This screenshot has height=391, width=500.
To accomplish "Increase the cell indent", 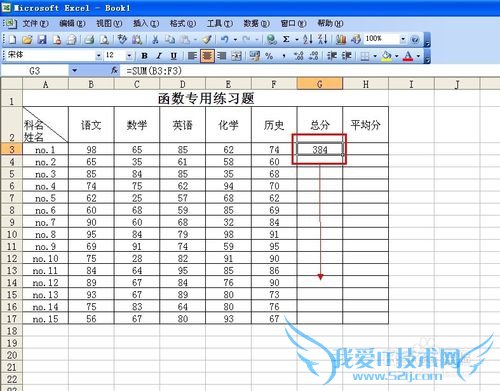I will coord(347,56).
